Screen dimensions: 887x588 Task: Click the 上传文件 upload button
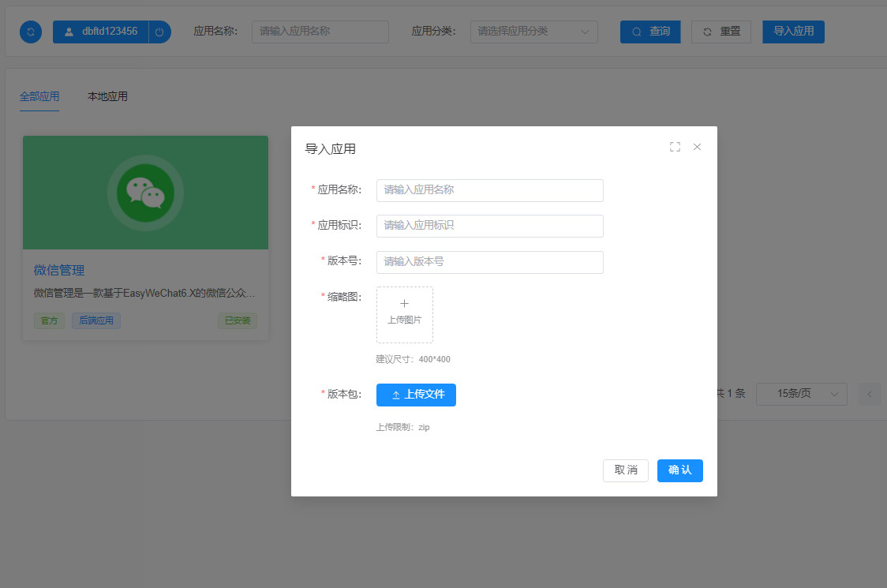(416, 395)
